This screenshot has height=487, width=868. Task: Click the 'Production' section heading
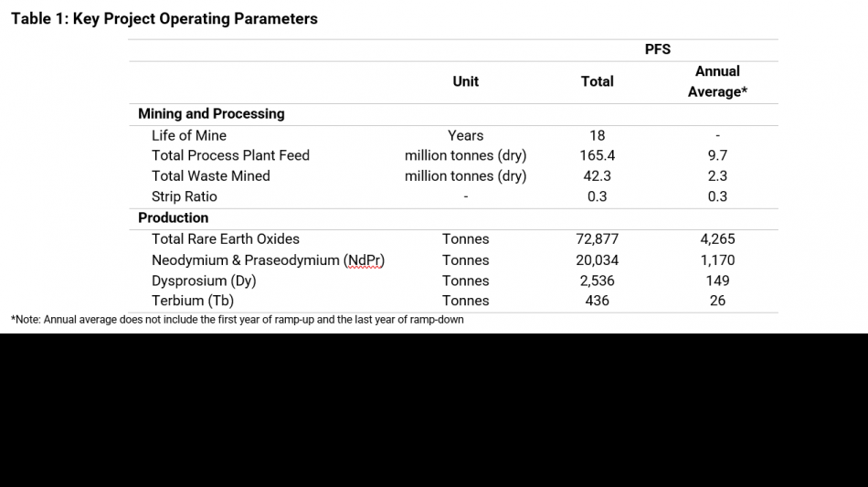pos(174,217)
